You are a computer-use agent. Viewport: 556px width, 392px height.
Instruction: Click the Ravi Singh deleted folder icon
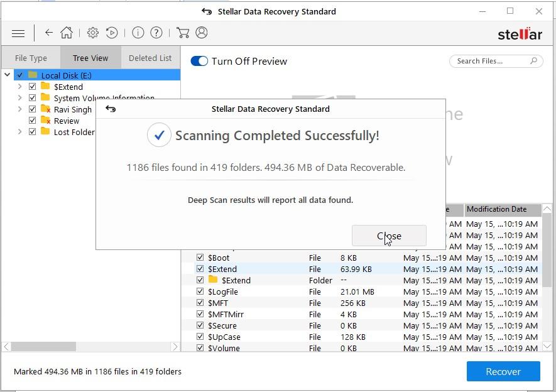pyautogui.click(x=45, y=109)
